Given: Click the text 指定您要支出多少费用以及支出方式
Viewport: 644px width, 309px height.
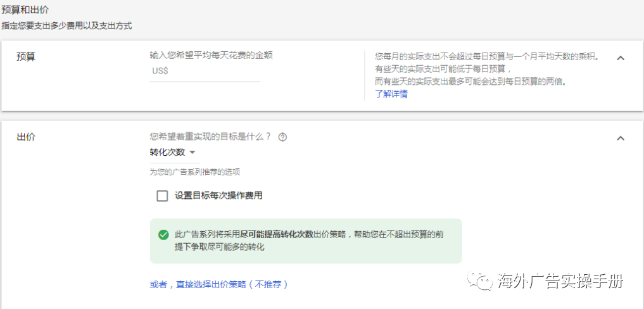Looking at the screenshot, I should (66, 26).
